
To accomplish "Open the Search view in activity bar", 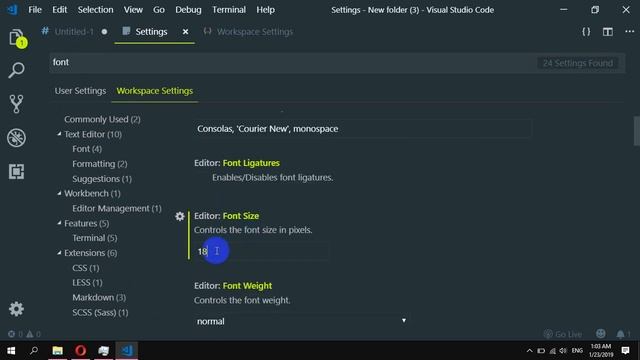I will pos(16,70).
